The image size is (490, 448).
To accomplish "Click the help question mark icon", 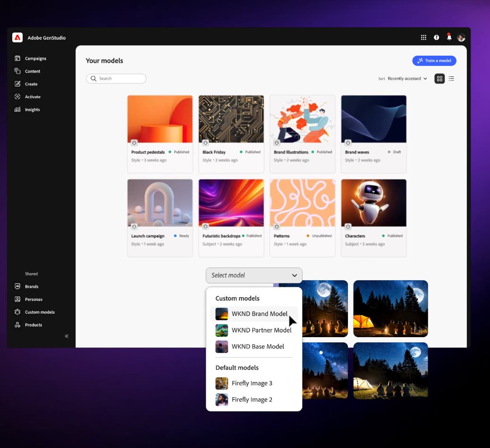I will tap(436, 37).
